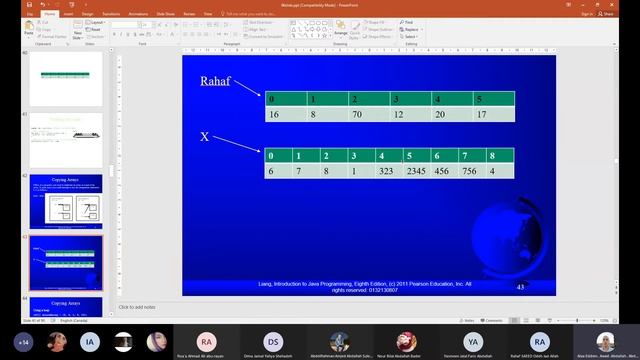
Task: Click cell with value 323
Action: point(389,171)
